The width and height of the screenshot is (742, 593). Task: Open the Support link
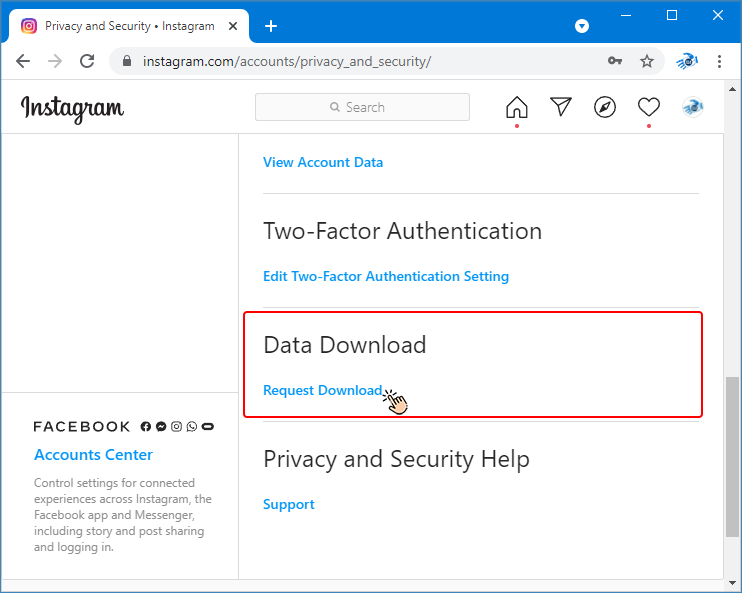pyautogui.click(x=289, y=504)
